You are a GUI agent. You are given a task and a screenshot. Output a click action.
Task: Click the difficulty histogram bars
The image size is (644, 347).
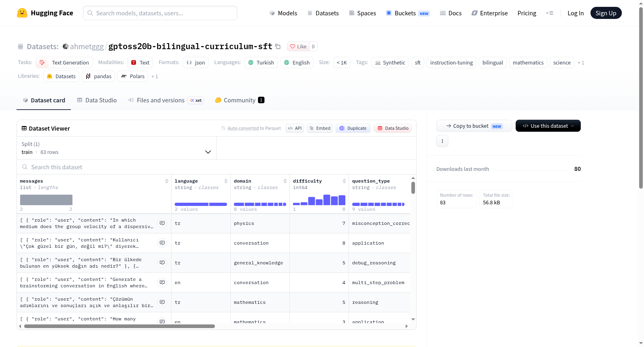(319, 200)
